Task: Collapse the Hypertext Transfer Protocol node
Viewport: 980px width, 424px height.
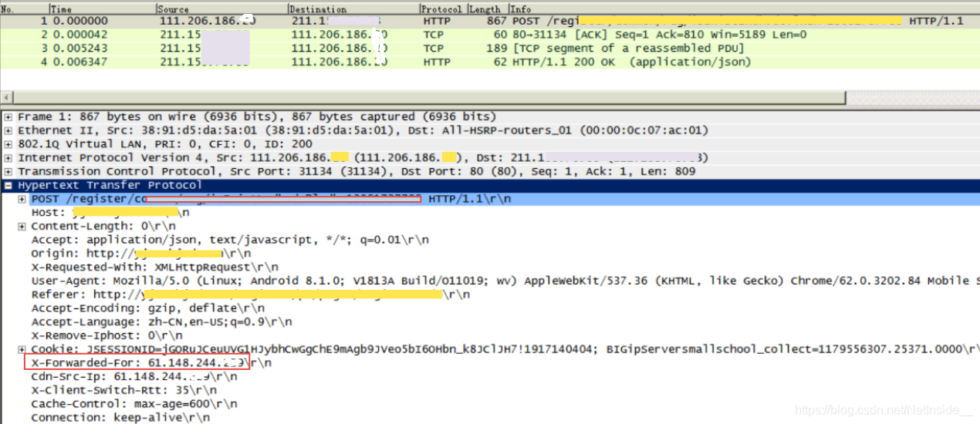Action: pos(8,185)
